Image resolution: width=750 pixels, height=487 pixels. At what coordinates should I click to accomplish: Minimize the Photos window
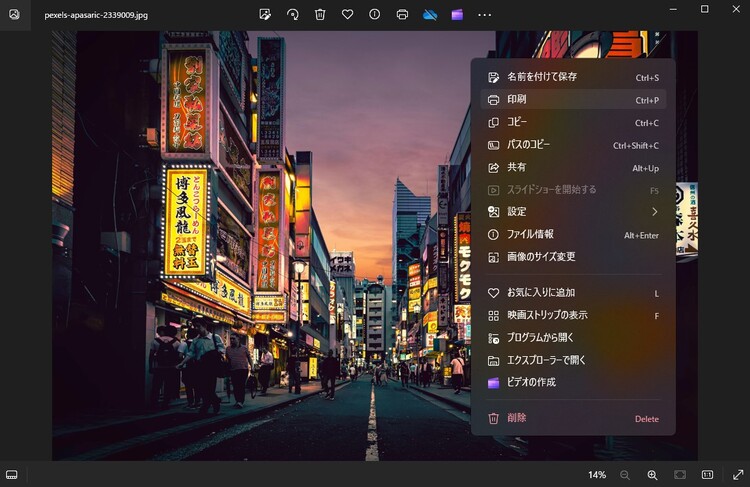click(x=673, y=9)
